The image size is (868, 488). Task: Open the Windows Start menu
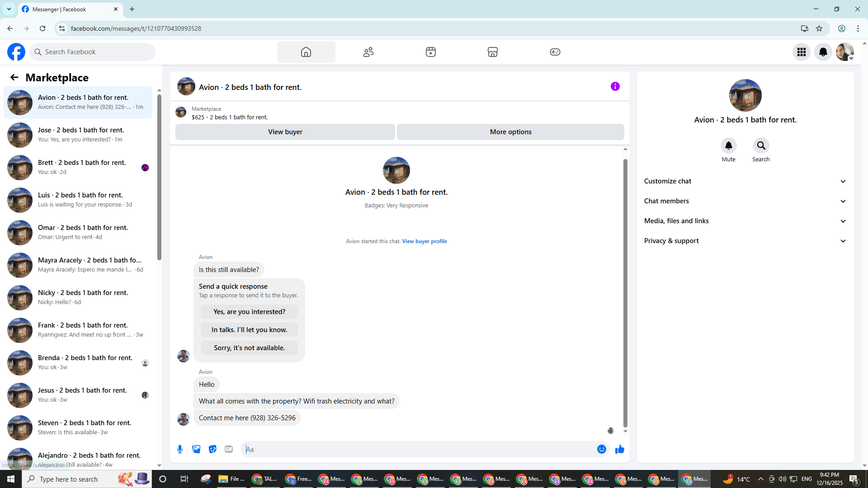pos(11,479)
